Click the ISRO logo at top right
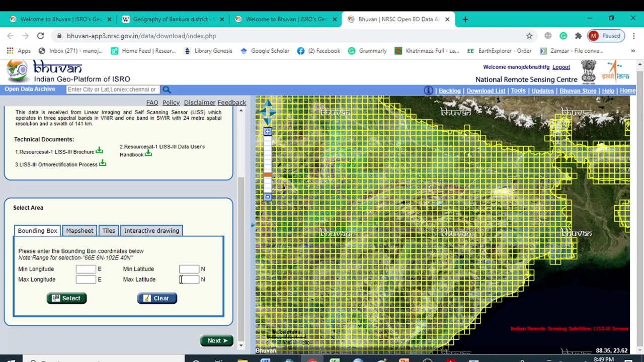 (x=615, y=71)
